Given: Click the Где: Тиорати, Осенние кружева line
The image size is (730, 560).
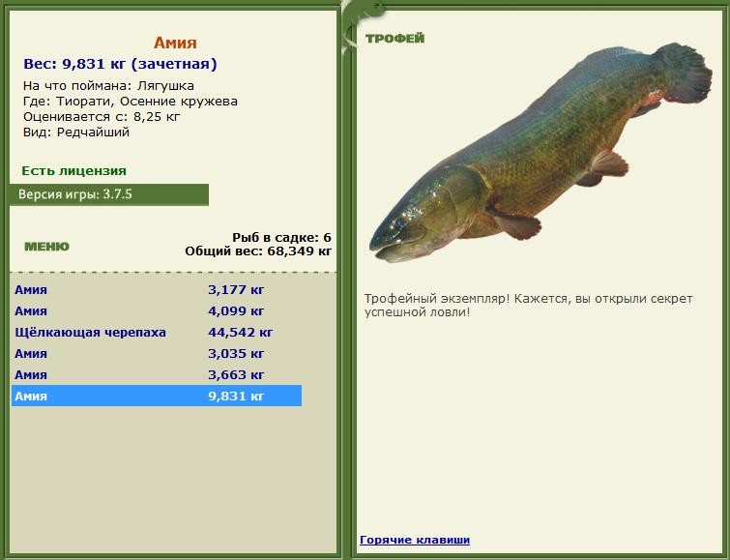Looking at the screenshot, I should click(131, 102).
